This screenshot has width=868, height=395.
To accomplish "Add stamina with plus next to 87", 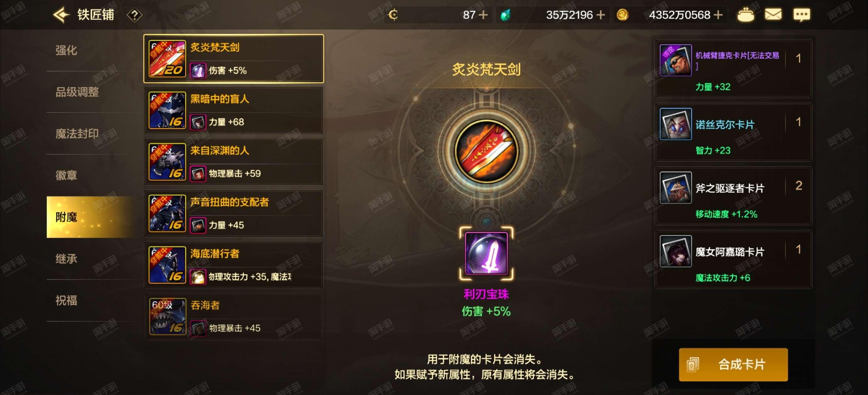I will 483,15.
